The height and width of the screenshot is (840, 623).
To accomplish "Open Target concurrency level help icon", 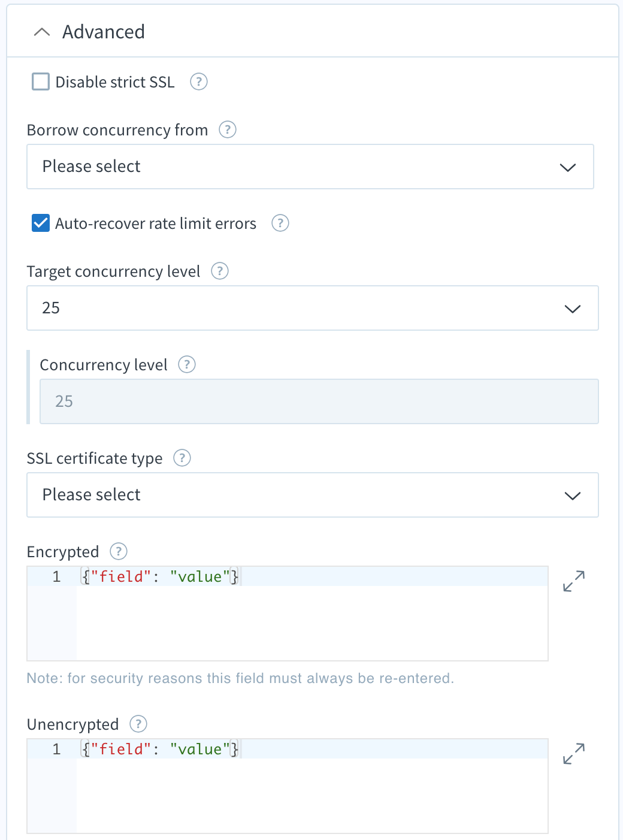I will [220, 271].
